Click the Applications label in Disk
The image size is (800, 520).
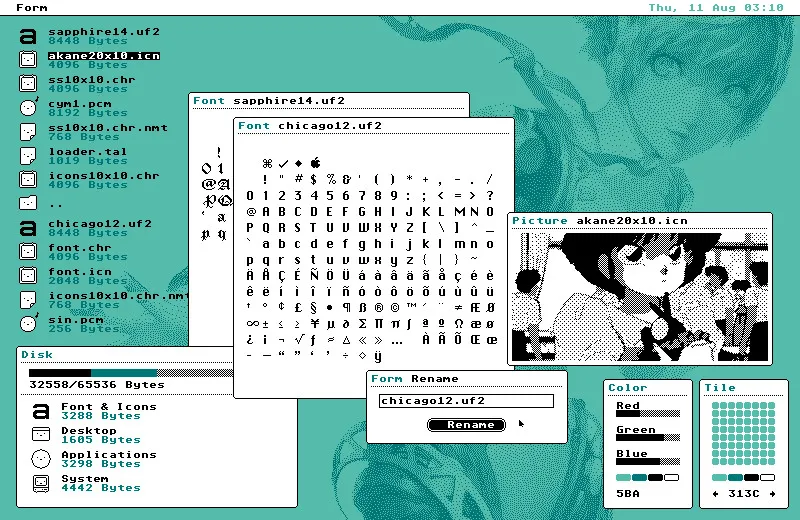(109, 454)
